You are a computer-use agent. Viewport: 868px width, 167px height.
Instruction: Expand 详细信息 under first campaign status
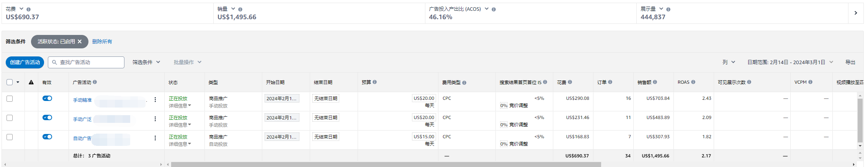pyautogui.click(x=180, y=106)
